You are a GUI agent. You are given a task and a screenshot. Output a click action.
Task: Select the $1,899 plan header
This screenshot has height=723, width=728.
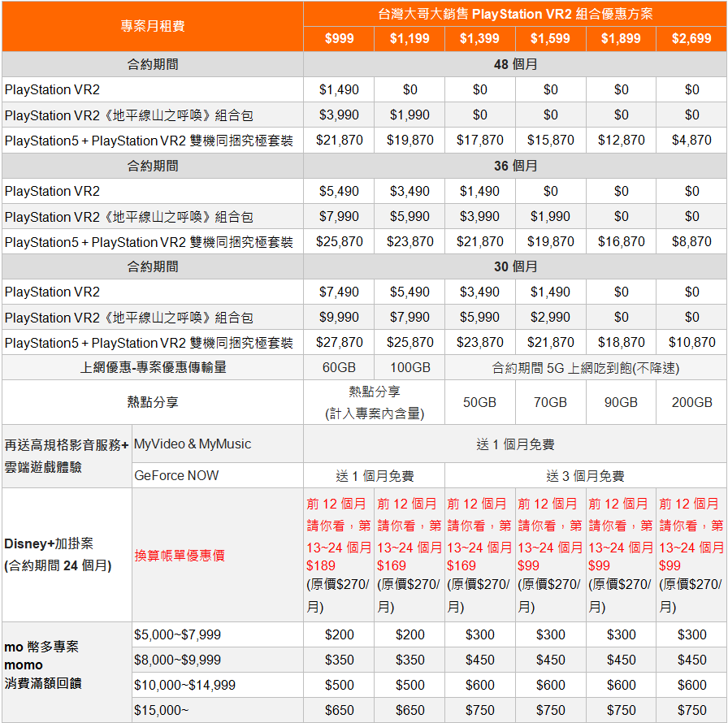coord(621,38)
